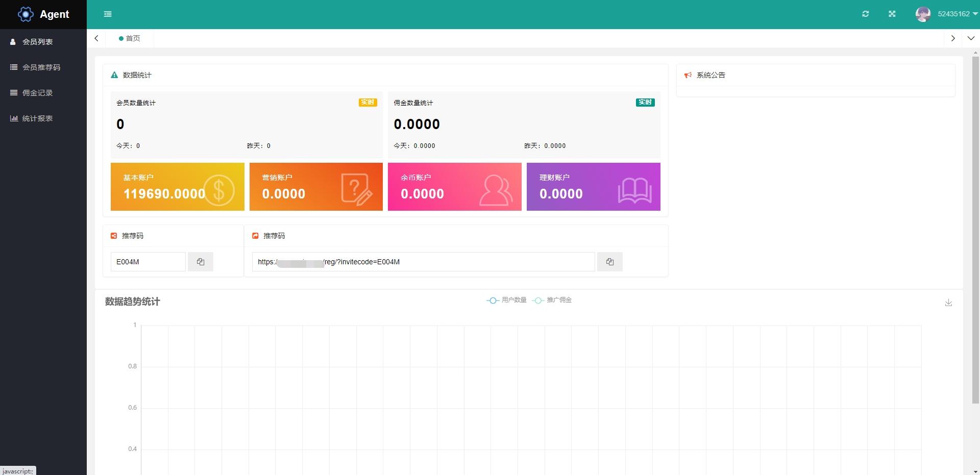Move tabs left with the back arrow
Image resolution: width=980 pixels, height=475 pixels.
click(x=96, y=38)
